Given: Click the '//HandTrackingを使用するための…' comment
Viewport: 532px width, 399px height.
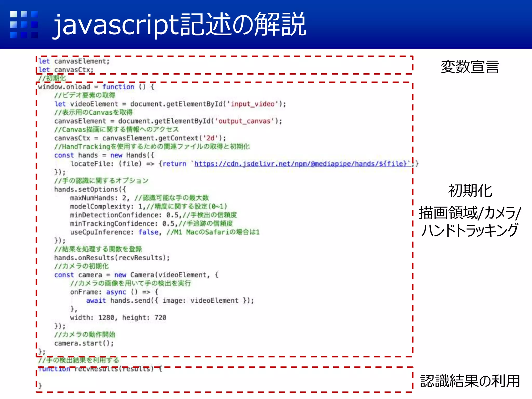Looking at the screenshot, I should (x=152, y=147).
